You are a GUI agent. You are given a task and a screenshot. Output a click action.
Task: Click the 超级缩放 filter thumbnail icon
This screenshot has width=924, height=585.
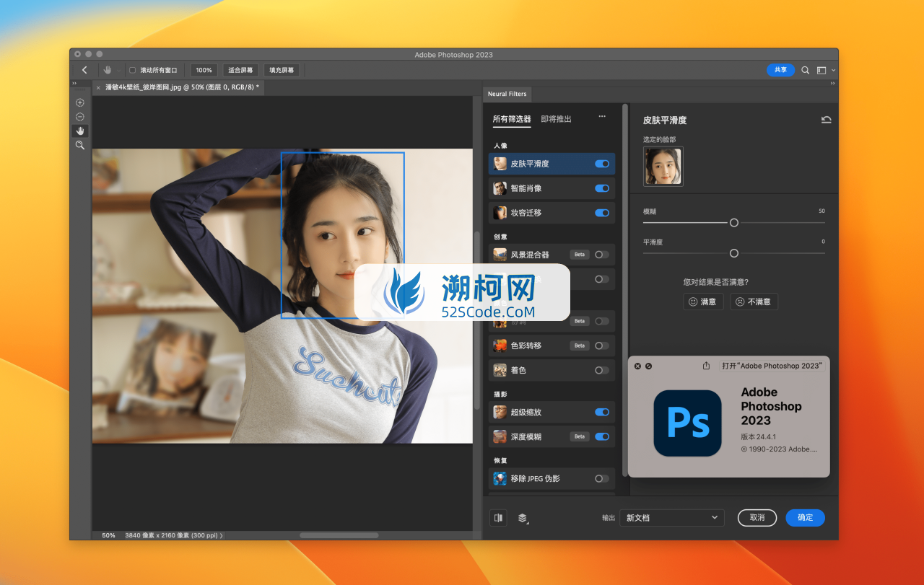pyautogui.click(x=500, y=412)
